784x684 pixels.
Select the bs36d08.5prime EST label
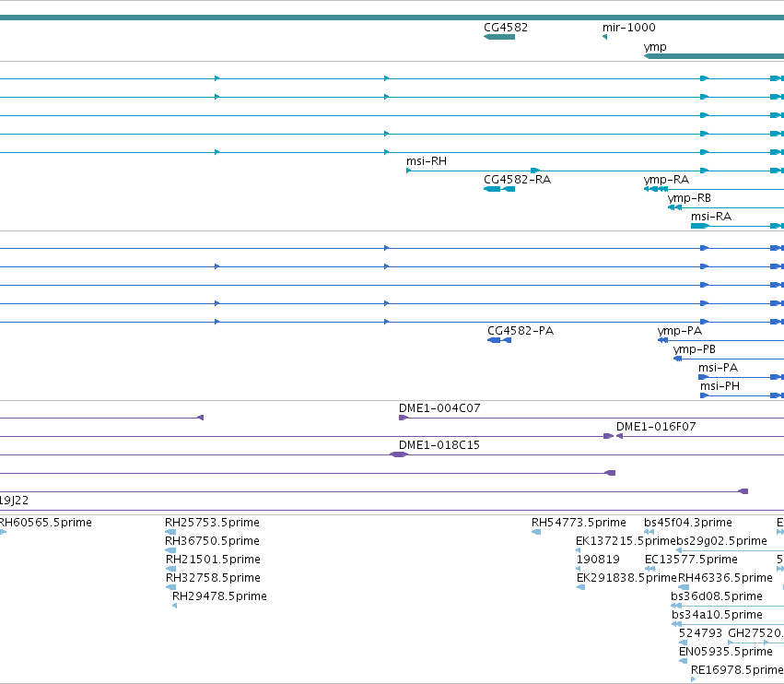click(717, 596)
